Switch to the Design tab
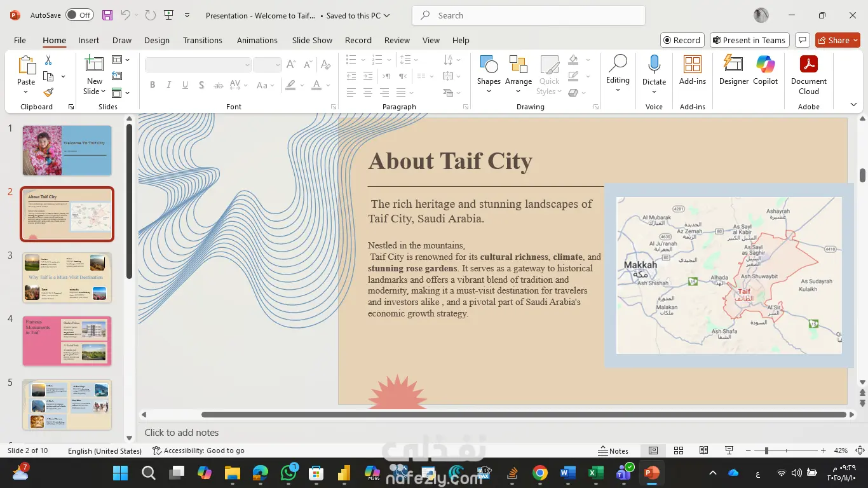868x488 pixels. pyautogui.click(x=156, y=40)
